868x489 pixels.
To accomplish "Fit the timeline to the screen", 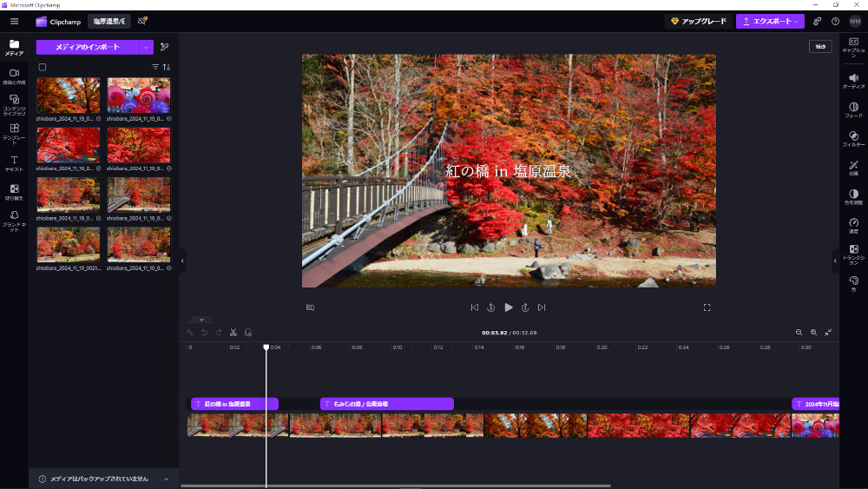I will 828,333.
